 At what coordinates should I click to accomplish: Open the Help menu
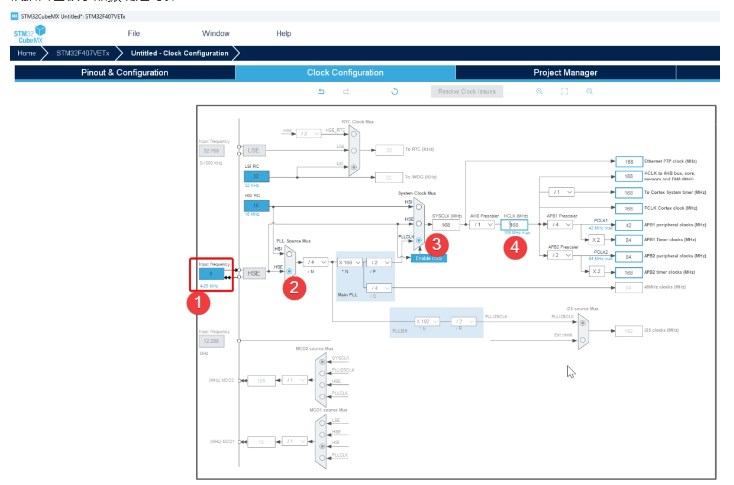point(284,33)
